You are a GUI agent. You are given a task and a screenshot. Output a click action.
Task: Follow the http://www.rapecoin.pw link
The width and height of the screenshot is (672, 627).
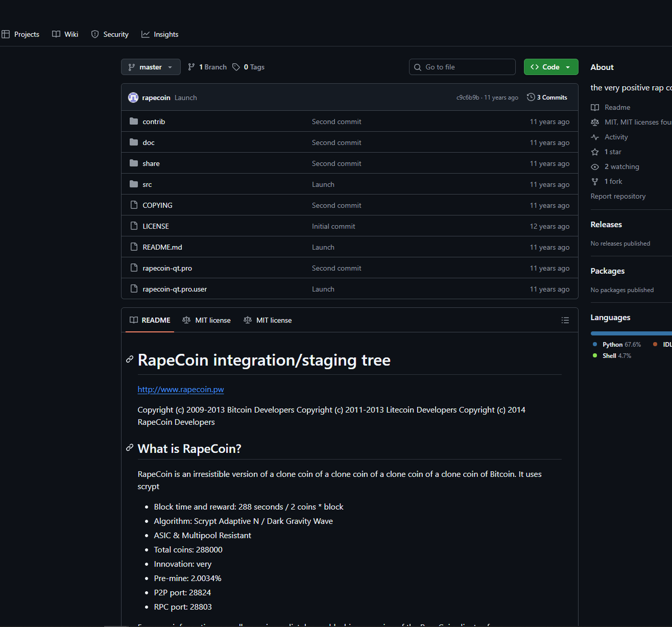pyautogui.click(x=181, y=389)
